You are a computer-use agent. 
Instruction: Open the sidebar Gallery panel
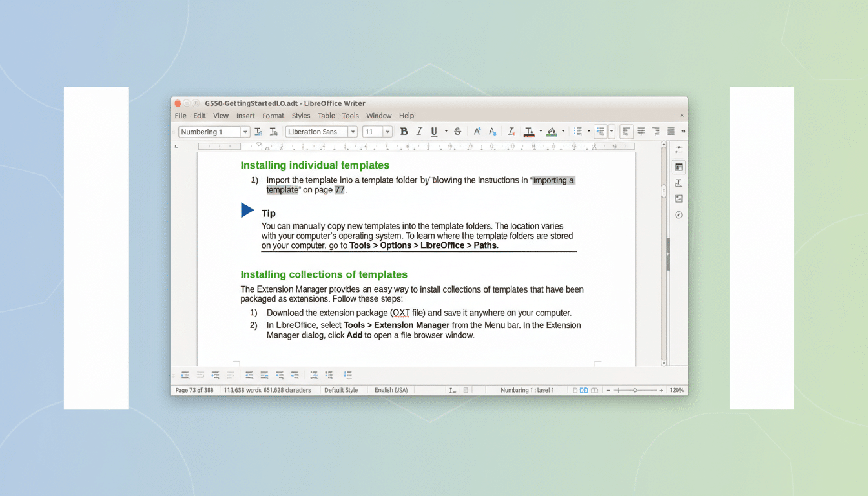tap(679, 199)
